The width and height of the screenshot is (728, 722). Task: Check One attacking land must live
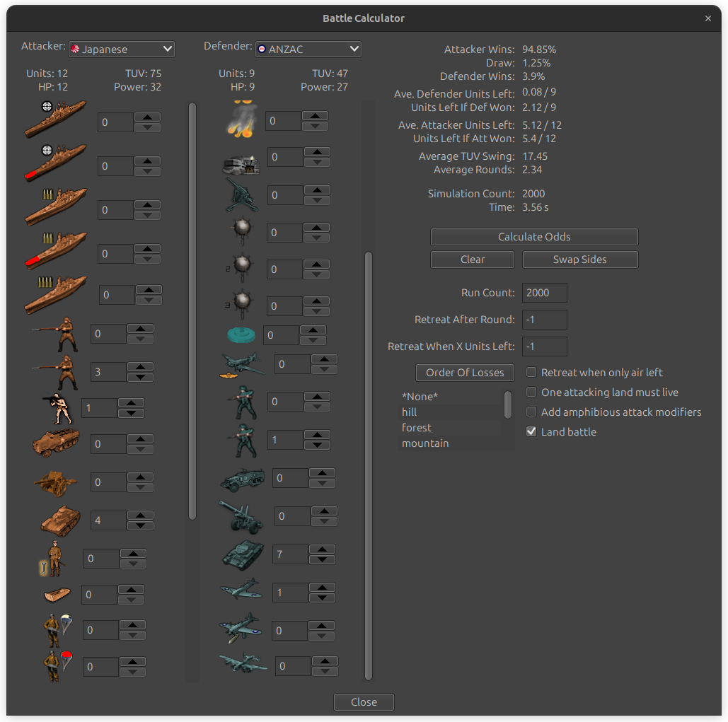(531, 392)
